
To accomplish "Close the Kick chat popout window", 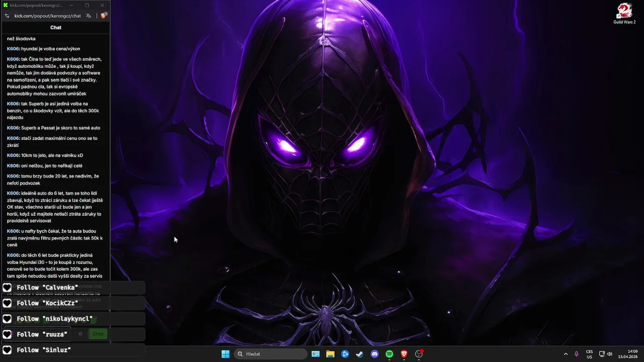I will (102, 5).
